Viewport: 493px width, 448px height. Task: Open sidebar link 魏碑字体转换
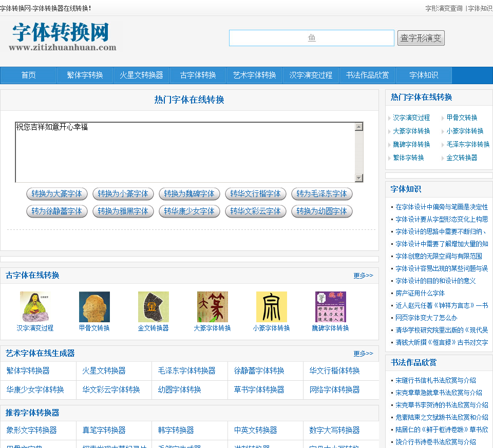click(411, 144)
